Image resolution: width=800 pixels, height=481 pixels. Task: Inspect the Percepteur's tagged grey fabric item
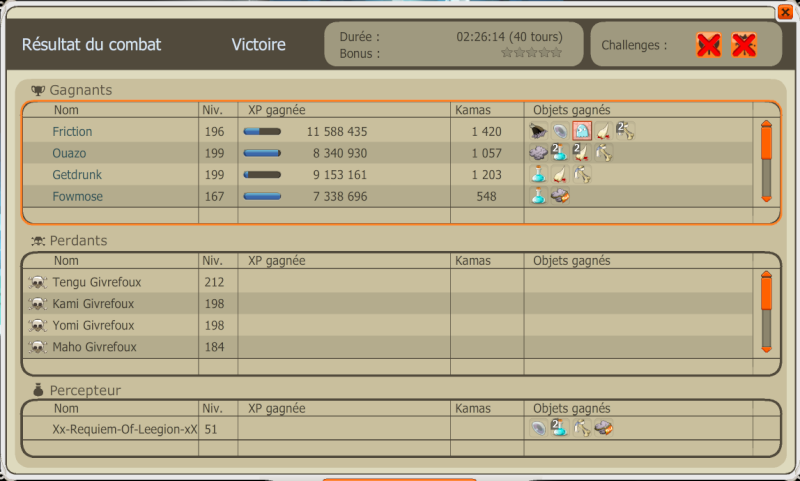coord(604,428)
